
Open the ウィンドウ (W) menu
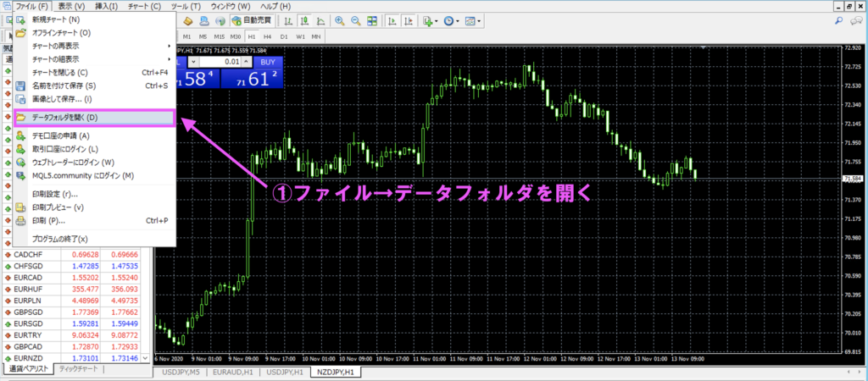pyautogui.click(x=231, y=6)
